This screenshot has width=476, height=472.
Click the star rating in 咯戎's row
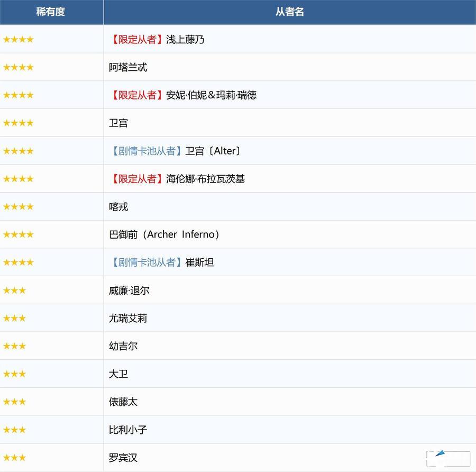(18, 207)
